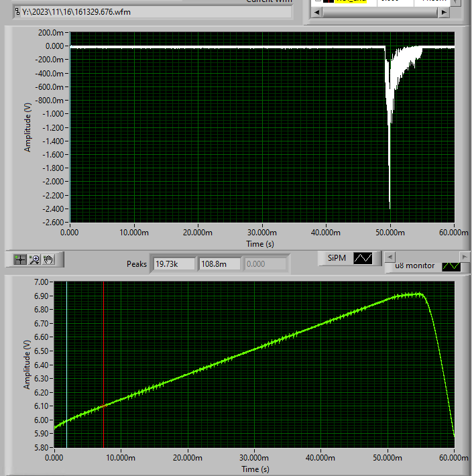The height and width of the screenshot is (476, 472).
Task: Select the zoom magnifier tool in graph palette
Action: point(34,259)
